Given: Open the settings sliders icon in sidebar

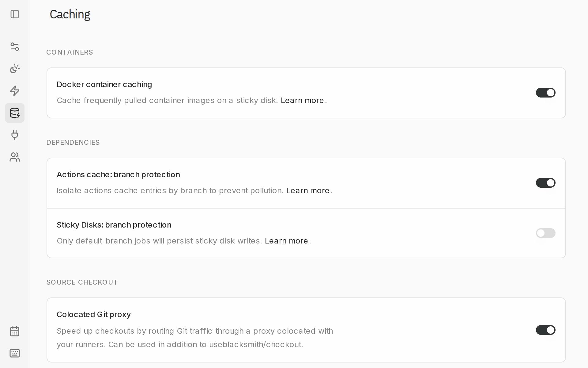Looking at the screenshot, I should pyautogui.click(x=15, y=47).
